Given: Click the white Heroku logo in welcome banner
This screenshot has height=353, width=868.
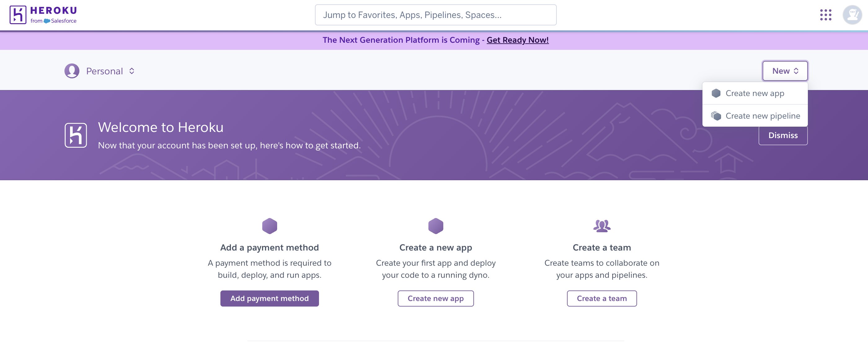Looking at the screenshot, I should pos(76,135).
